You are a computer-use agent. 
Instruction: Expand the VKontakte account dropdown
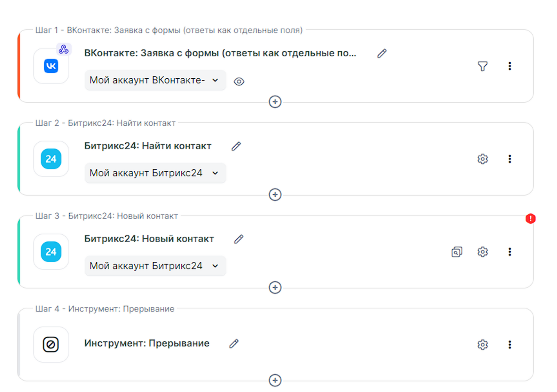[x=155, y=80]
